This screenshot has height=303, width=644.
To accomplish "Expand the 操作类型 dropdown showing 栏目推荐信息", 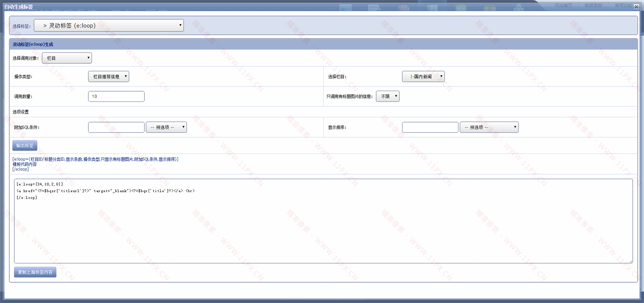I will pyautogui.click(x=109, y=77).
